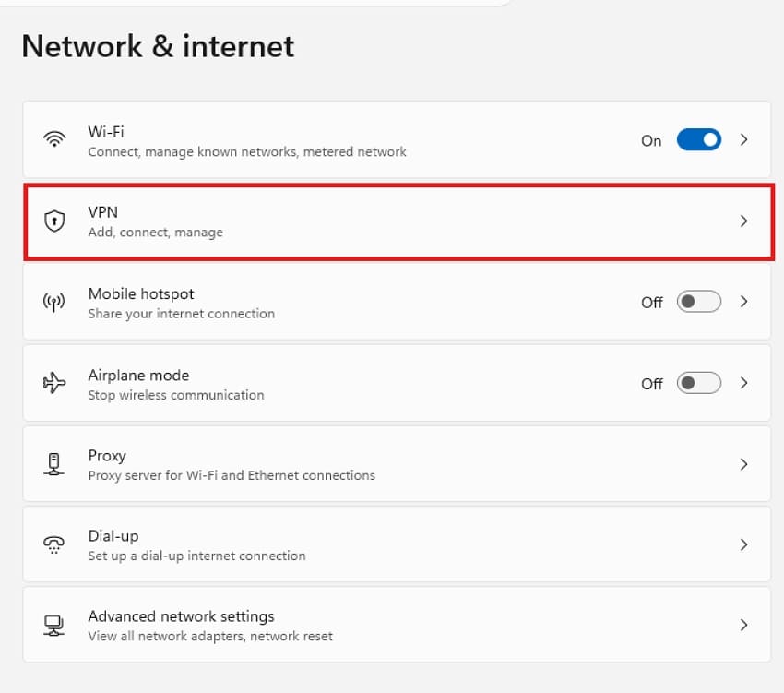Image resolution: width=784 pixels, height=693 pixels.
Task: Select the Wi-Fi row title
Action: click(105, 132)
